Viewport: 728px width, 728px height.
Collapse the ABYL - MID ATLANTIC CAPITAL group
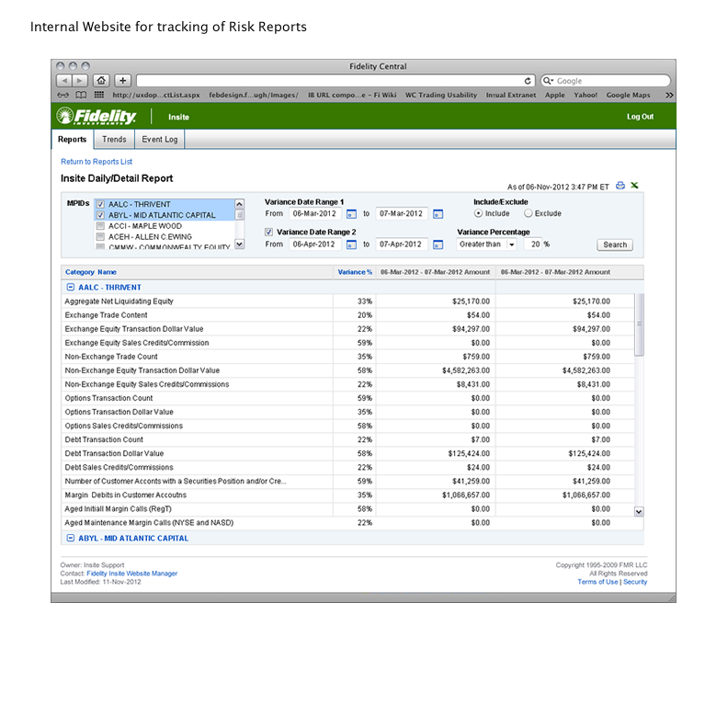tap(71, 538)
